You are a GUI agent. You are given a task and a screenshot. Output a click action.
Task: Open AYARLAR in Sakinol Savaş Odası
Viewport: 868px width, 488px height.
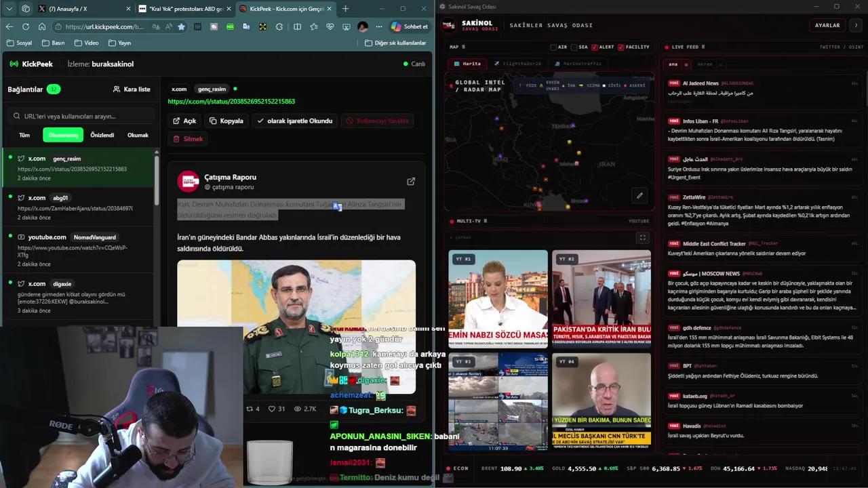pos(827,25)
